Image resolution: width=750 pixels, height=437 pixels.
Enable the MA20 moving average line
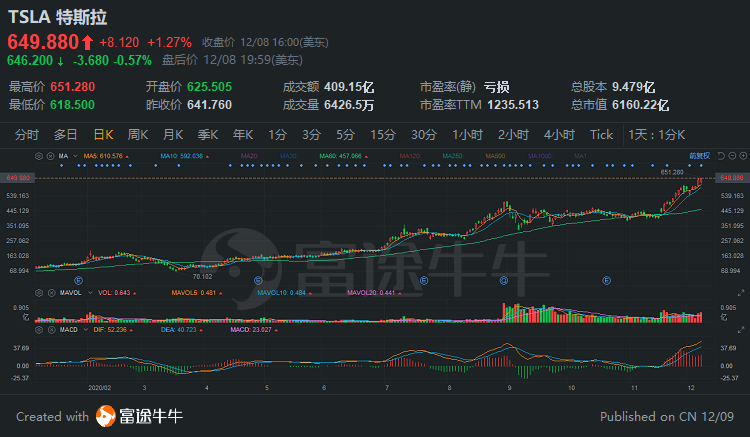click(249, 156)
